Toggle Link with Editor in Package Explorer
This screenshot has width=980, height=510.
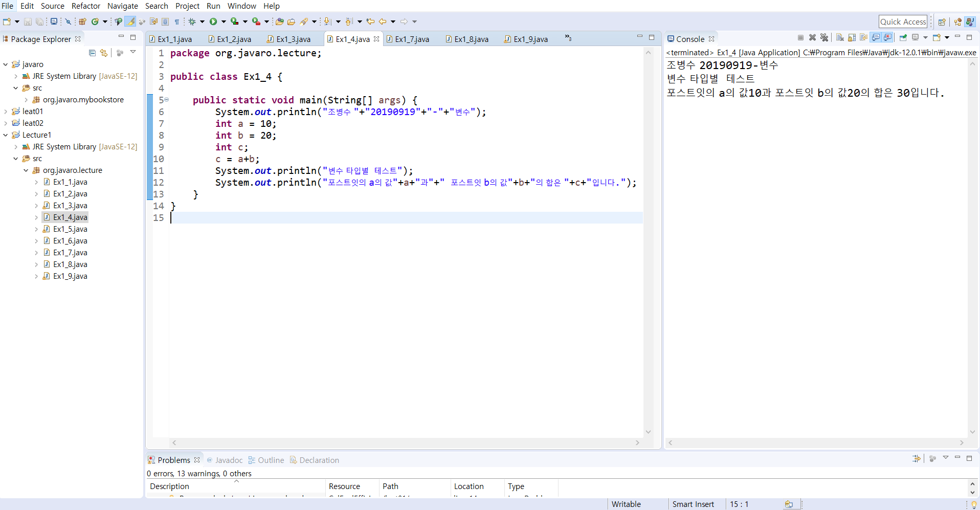[x=104, y=53]
